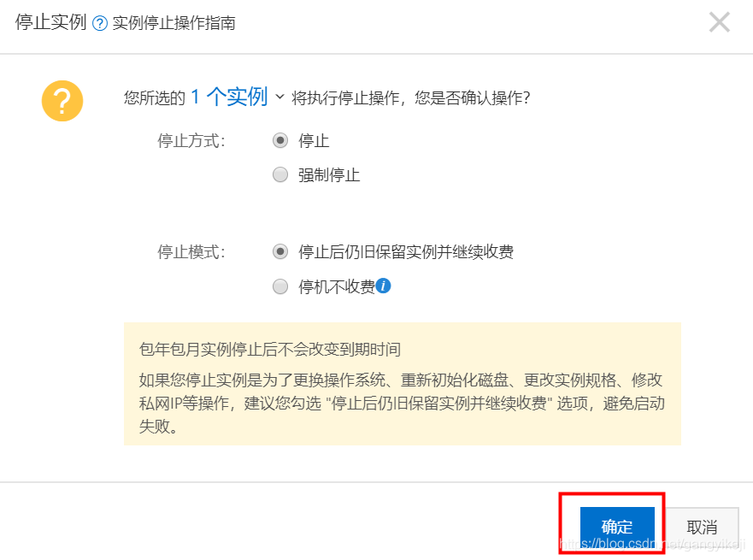753x560 pixels.
Task: Click the yellow question mark icon
Action: click(x=62, y=100)
